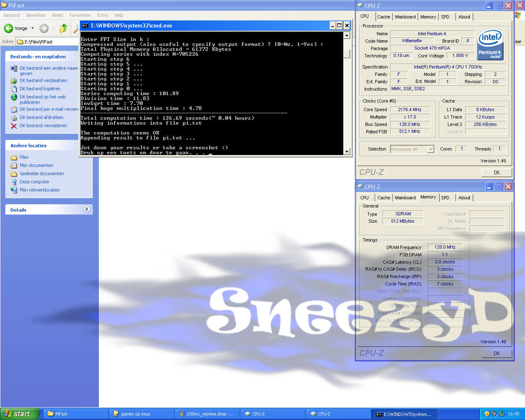This screenshot has height=420, width=525.
Task: Switch to CPU tab in lower CPU-Z
Action: point(365,198)
